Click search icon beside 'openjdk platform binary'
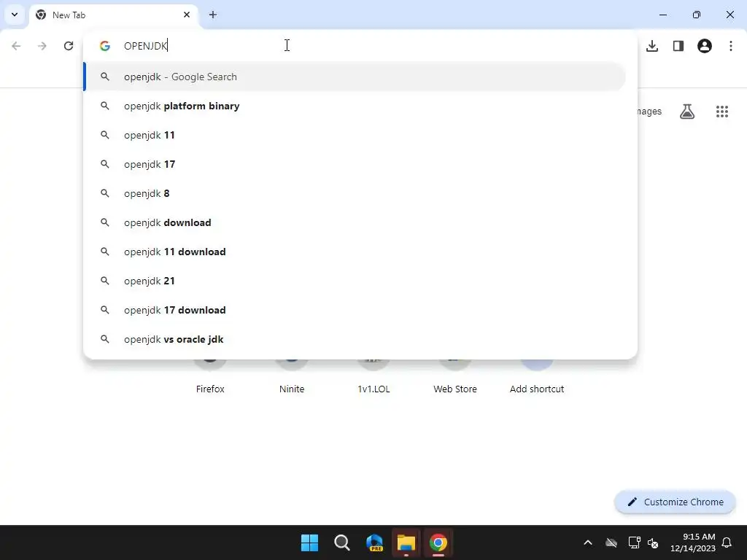Screen dimensions: 747x560 coord(105,106)
